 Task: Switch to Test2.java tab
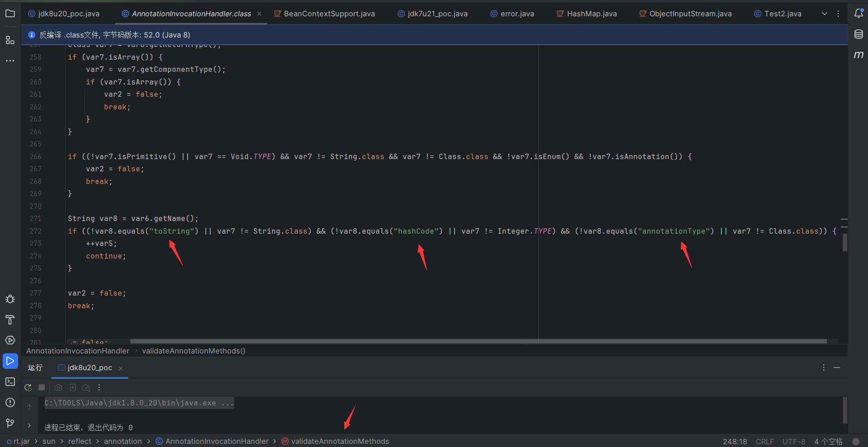778,14
